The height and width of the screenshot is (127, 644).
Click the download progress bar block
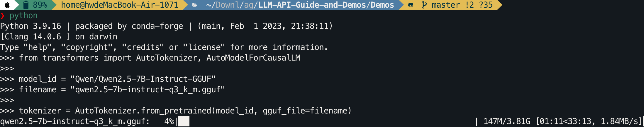tap(184, 121)
